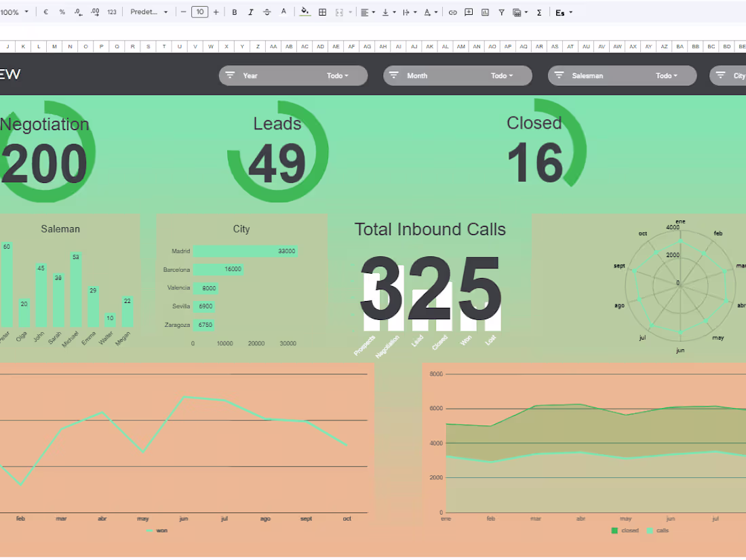Open the functions sigma menu
The width and height of the screenshot is (746, 560).
coord(539,12)
